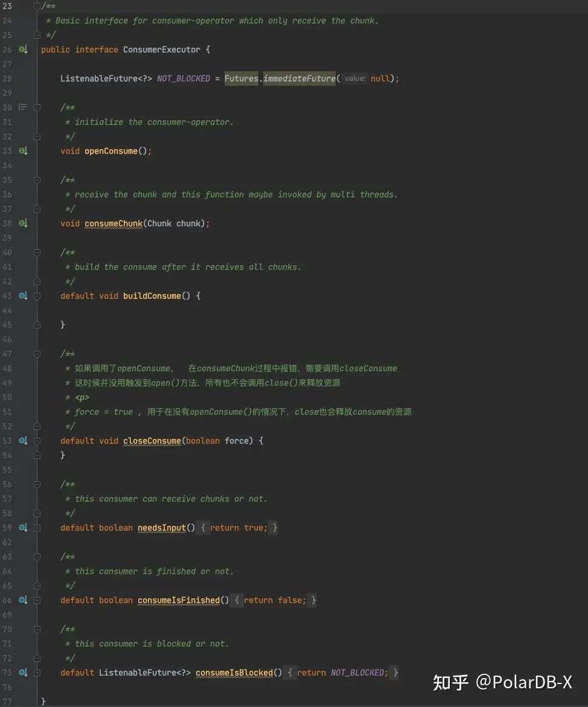Collapse the Javadoc fold starting line 40
Image resolution: width=588 pixels, height=707 pixels.
pos(37,252)
